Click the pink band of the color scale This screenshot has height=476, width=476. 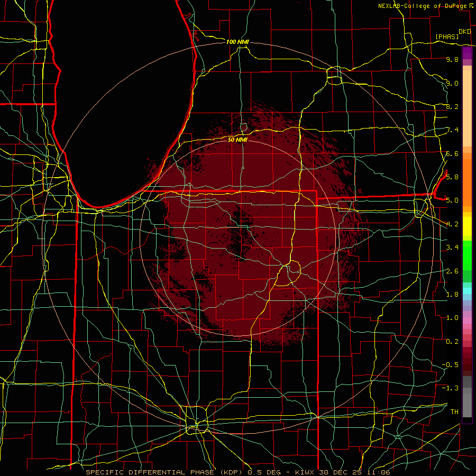click(x=467, y=321)
